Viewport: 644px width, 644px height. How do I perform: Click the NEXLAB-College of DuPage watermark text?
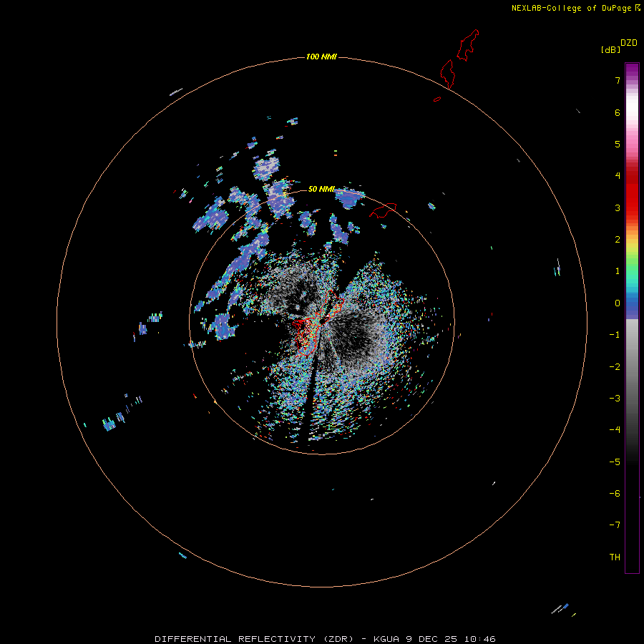[x=576, y=8]
